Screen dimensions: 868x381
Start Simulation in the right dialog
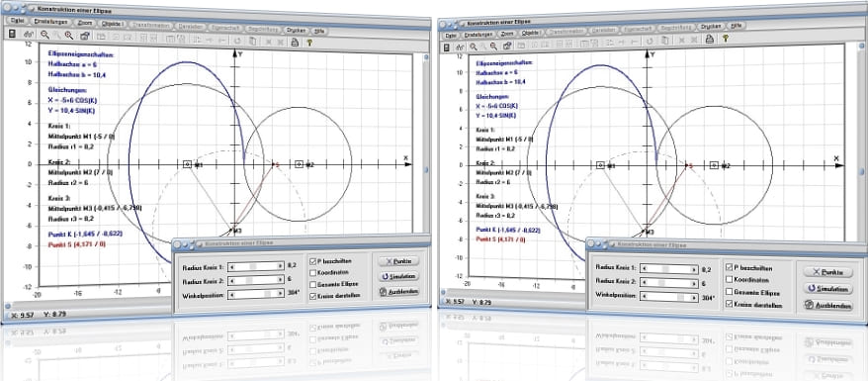point(828,289)
